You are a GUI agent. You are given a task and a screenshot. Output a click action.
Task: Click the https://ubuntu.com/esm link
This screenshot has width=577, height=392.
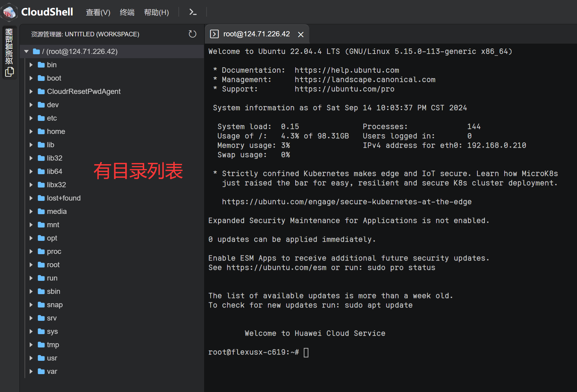277,268
